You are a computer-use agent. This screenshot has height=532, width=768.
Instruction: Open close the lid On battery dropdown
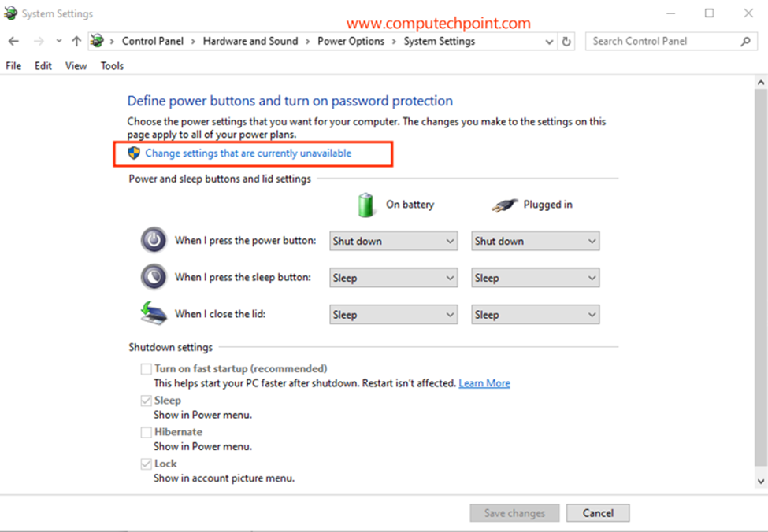click(x=393, y=314)
